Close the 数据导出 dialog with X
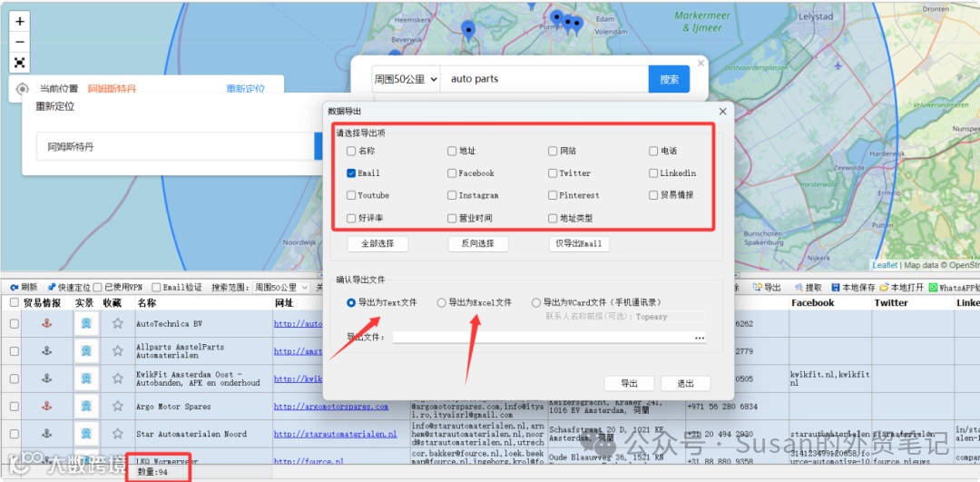This screenshot has width=980, height=482. point(722,112)
